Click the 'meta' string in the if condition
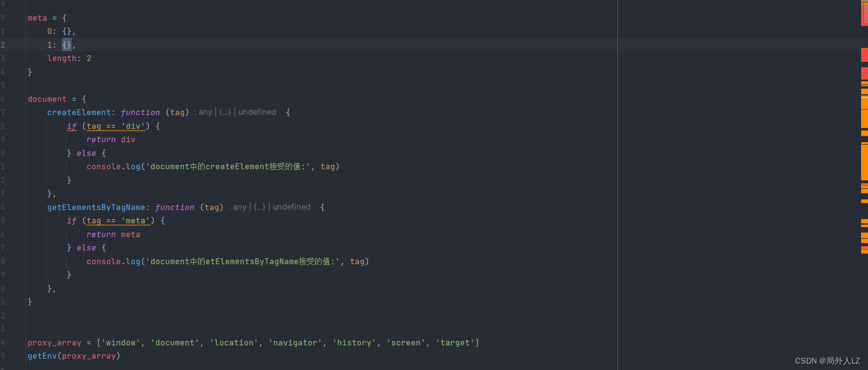This screenshot has height=370, width=868. click(x=136, y=221)
